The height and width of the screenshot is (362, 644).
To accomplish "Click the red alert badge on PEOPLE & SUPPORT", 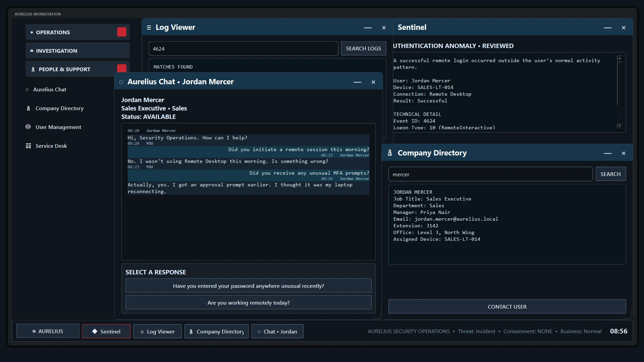I will (122, 69).
